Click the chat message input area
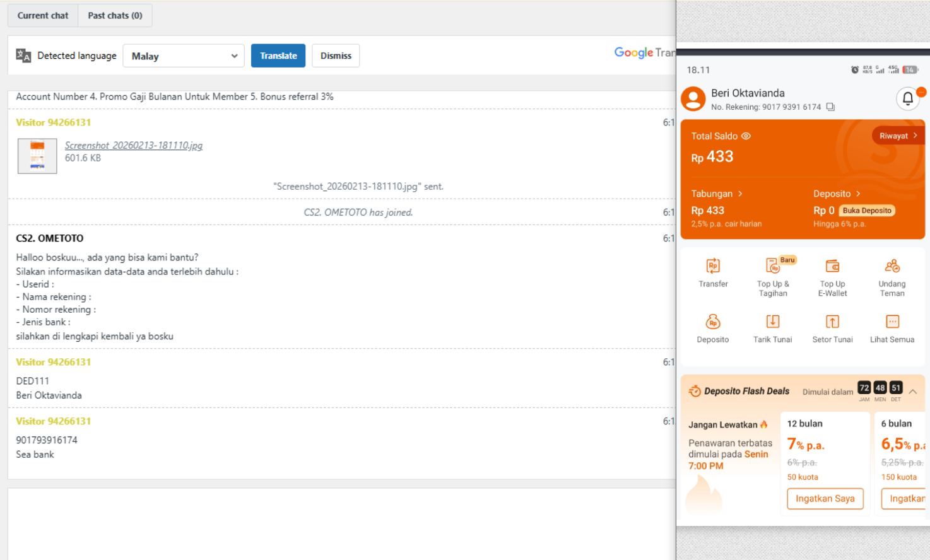The image size is (930, 560). (341, 523)
